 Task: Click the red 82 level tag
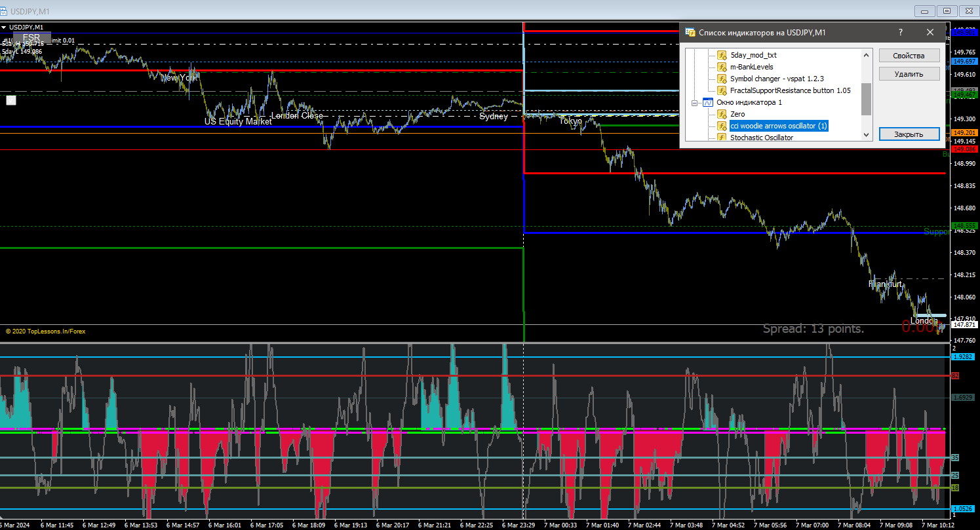click(955, 376)
